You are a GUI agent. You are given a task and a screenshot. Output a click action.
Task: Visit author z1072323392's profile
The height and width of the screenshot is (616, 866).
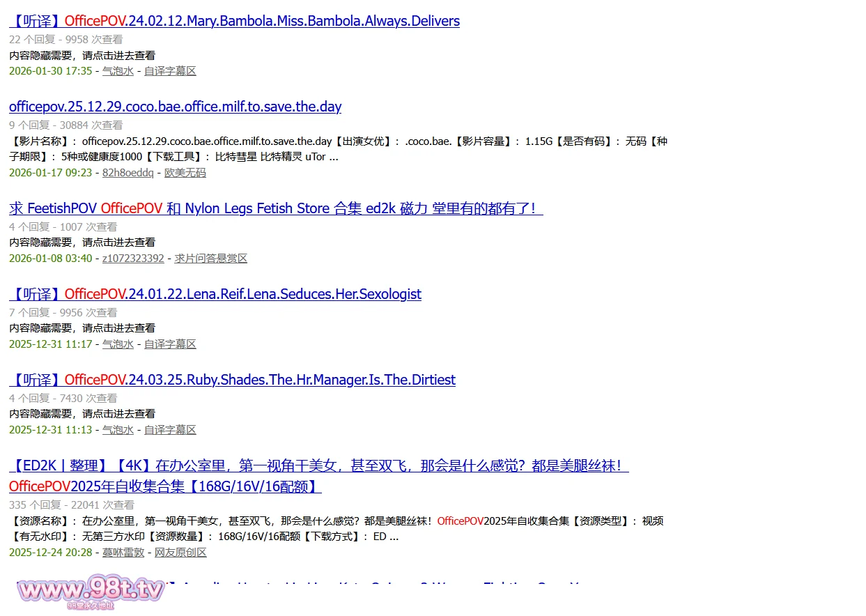tap(133, 259)
